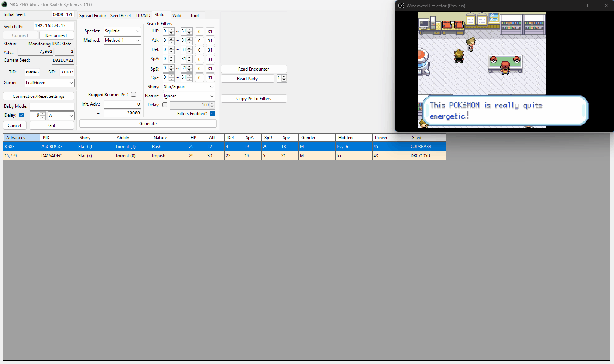Set HP filter to 31 quick button
The image size is (614, 364).
210,31
